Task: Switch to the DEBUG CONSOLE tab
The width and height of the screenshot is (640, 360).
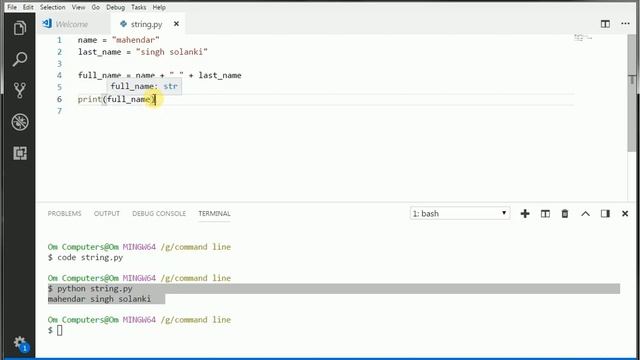Action: coord(159,213)
